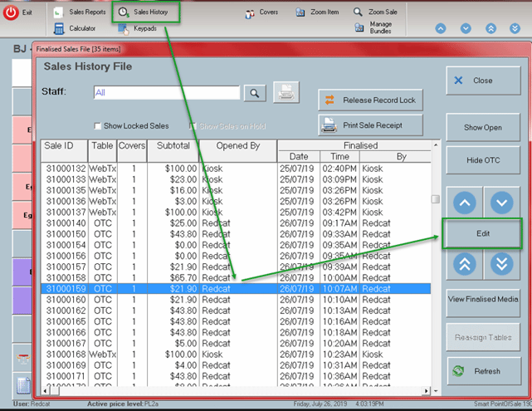Open Manage Bundles
The image size is (532, 411).
click(373, 27)
